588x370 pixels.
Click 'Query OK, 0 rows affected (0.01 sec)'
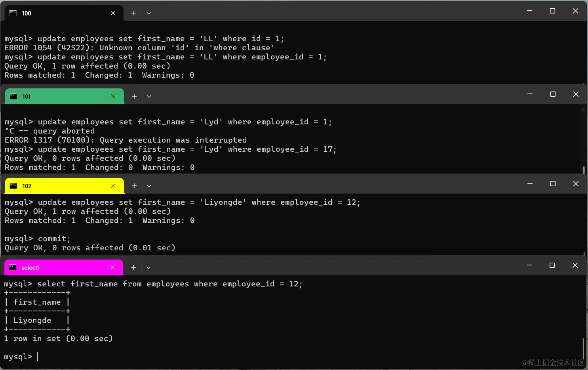(x=90, y=248)
